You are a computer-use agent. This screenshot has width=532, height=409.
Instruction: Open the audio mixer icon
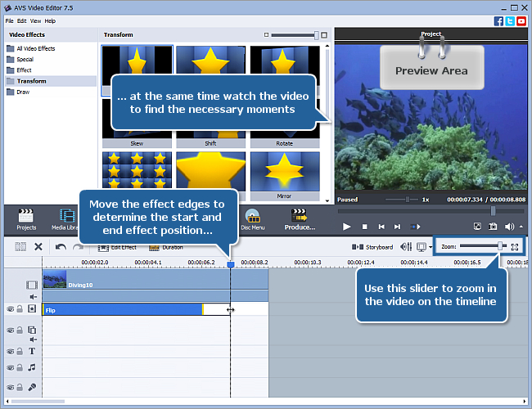click(406, 247)
